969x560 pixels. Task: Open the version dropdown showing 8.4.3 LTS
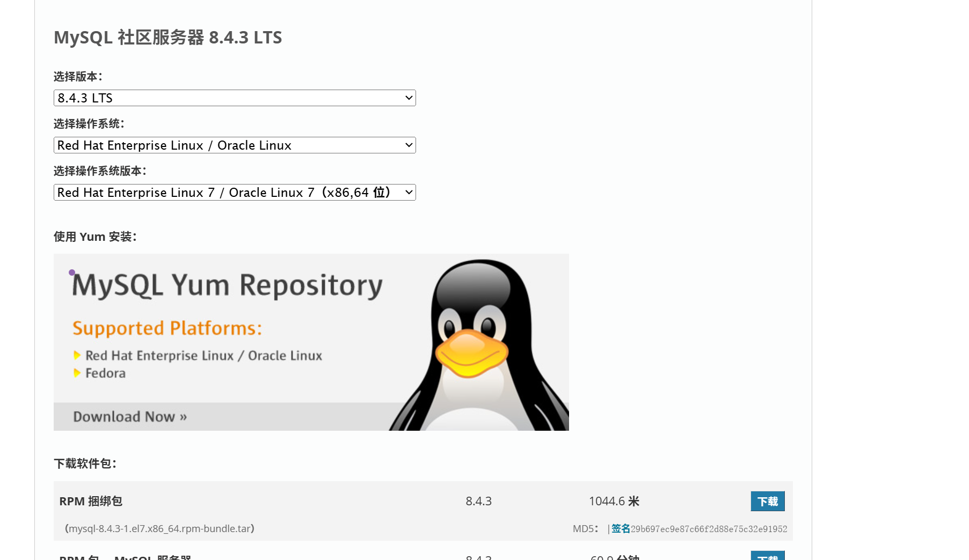click(235, 98)
